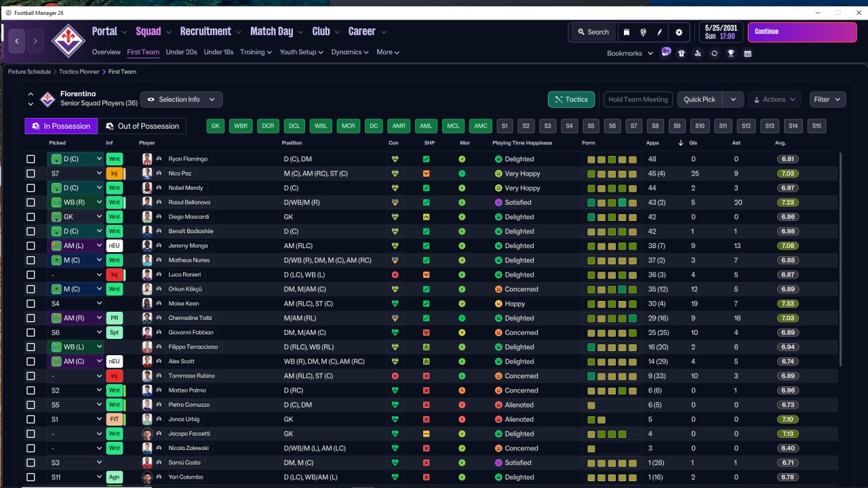This screenshot has height=488, width=868.
Task: Click the nEU badge on Jeremy Monga's row
Action: 115,246
